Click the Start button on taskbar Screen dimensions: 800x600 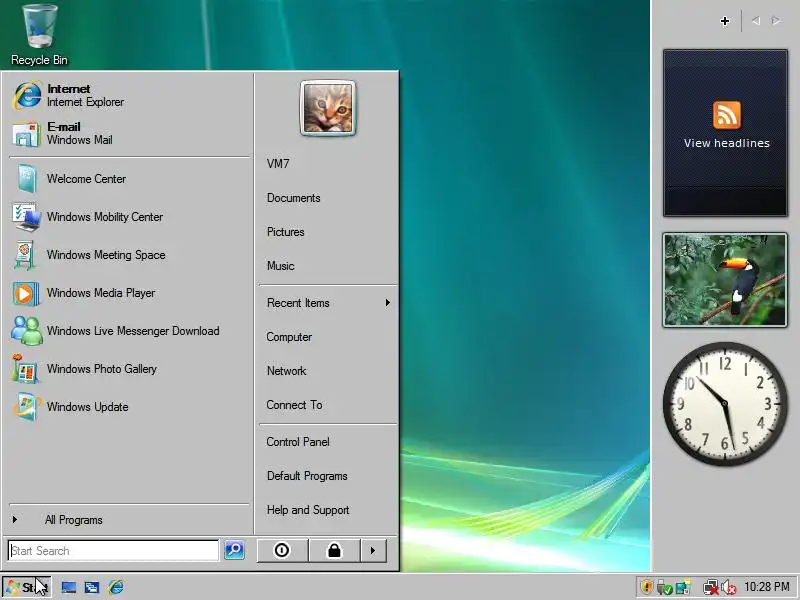27,587
